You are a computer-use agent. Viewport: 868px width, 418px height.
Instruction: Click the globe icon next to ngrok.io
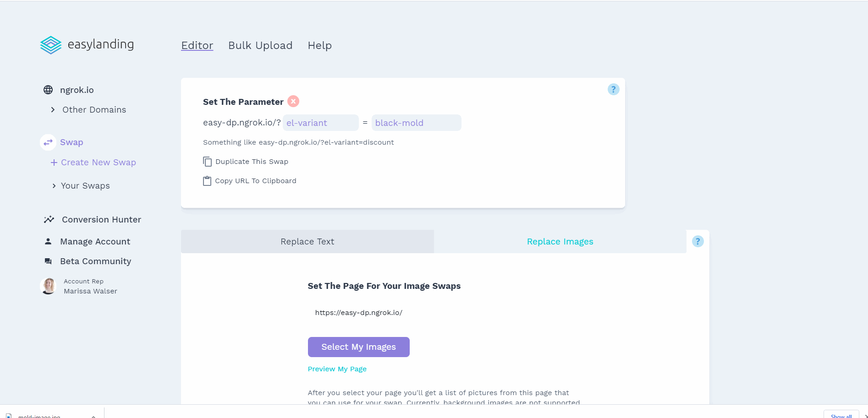(x=48, y=90)
